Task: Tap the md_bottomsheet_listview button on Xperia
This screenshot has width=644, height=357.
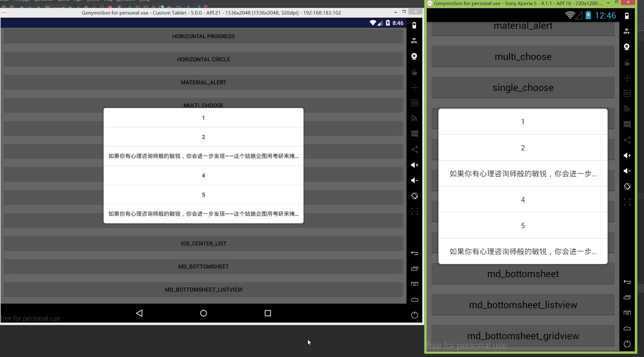Action: (523, 305)
